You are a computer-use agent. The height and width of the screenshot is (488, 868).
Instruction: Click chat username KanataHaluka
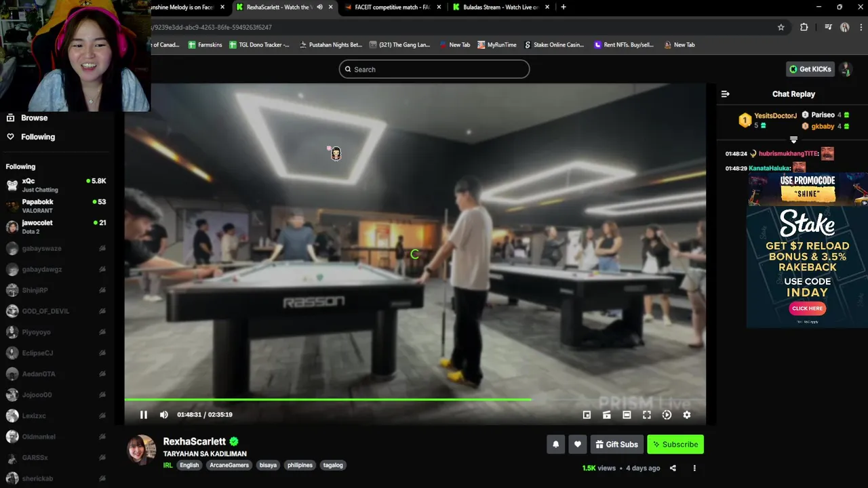click(769, 168)
